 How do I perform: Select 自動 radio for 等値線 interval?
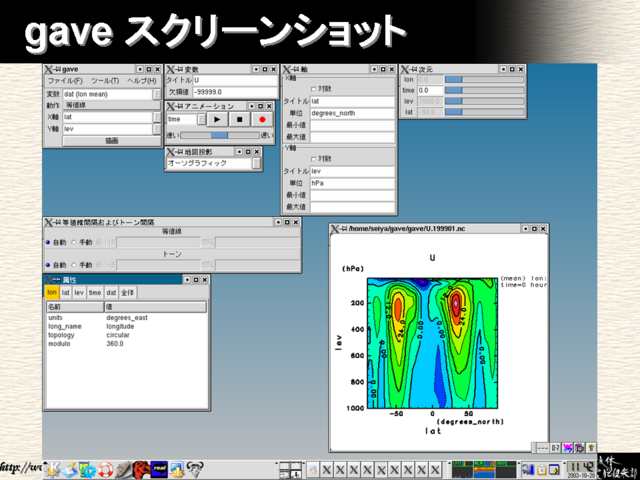pos(48,242)
